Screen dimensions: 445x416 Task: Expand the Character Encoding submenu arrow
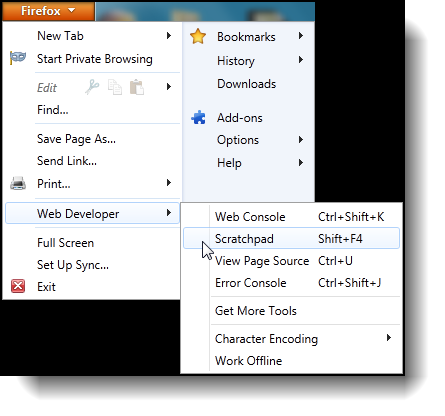click(389, 338)
